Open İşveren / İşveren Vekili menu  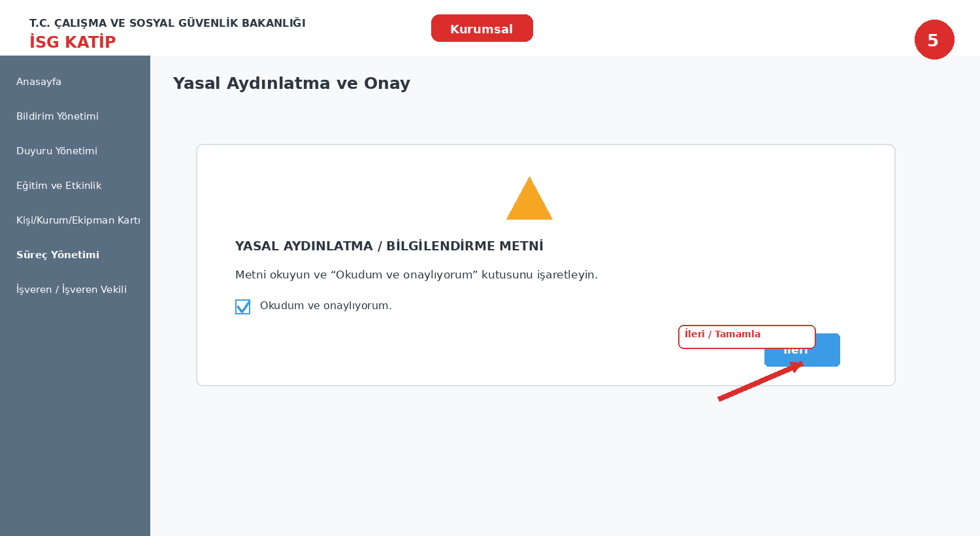click(72, 290)
